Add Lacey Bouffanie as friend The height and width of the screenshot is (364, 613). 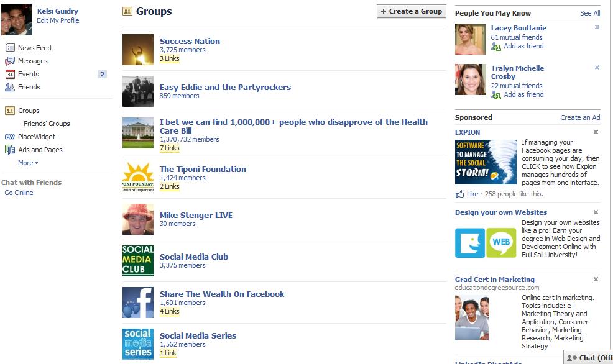(x=525, y=46)
